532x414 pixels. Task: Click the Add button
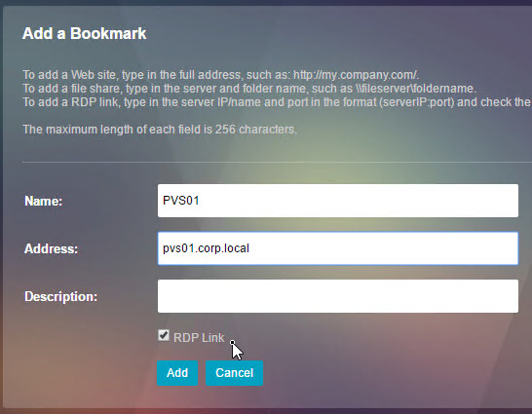177,373
